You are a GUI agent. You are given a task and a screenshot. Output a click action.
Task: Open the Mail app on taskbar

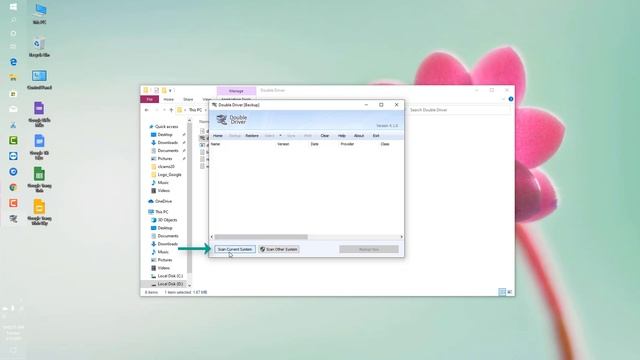coord(13,109)
